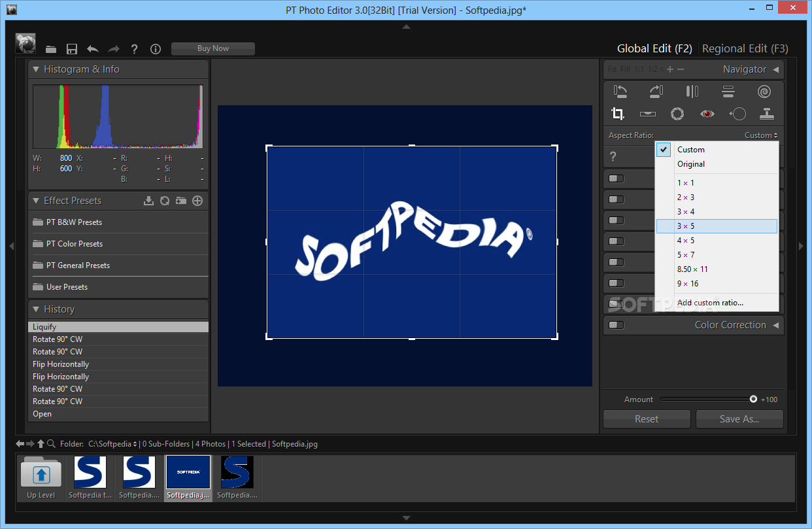This screenshot has height=529, width=812.
Task: Click the refresh presets icon
Action: 165,201
